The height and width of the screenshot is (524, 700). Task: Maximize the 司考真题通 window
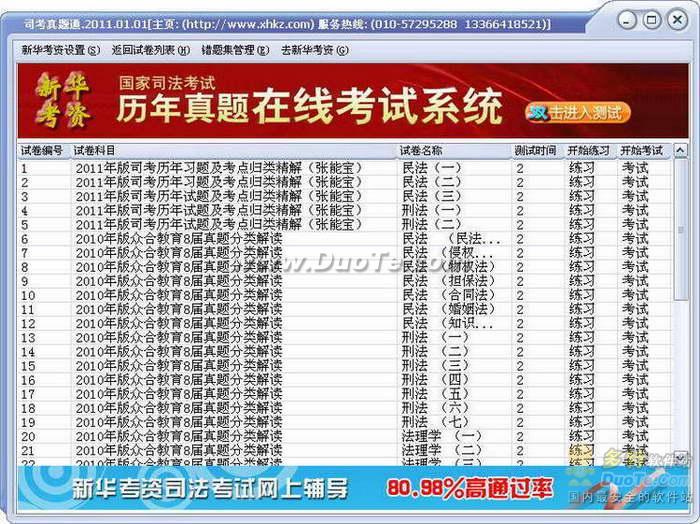point(652,20)
